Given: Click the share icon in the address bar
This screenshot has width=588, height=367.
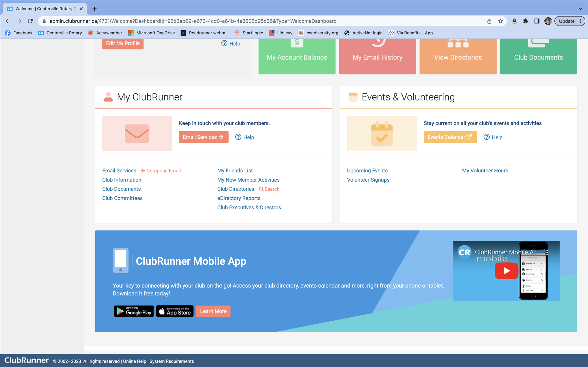Looking at the screenshot, I should [489, 21].
